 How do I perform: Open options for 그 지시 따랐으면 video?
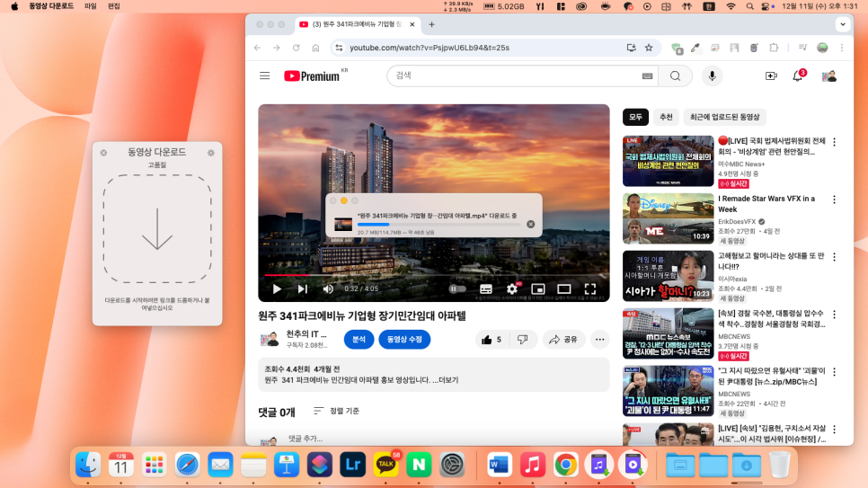point(834,372)
